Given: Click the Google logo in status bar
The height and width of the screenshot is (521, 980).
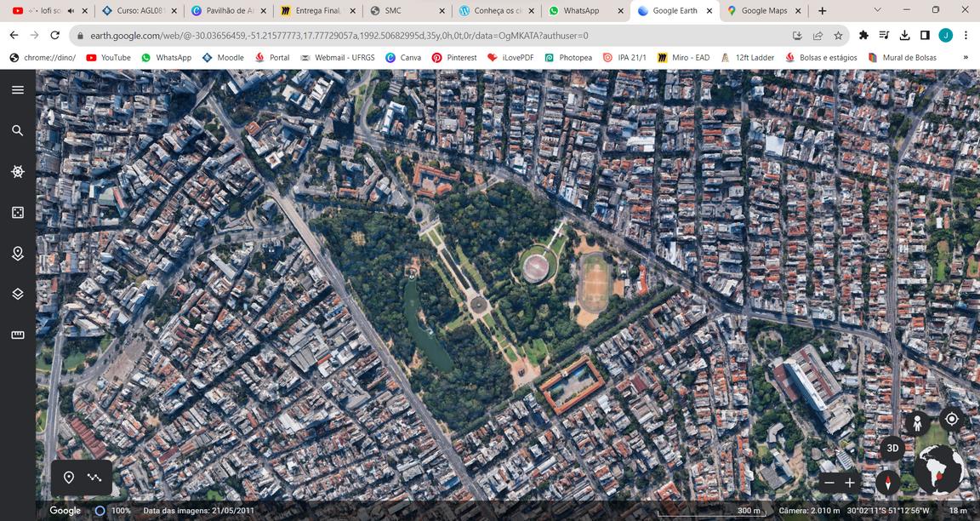Looking at the screenshot, I should pos(65,511).
